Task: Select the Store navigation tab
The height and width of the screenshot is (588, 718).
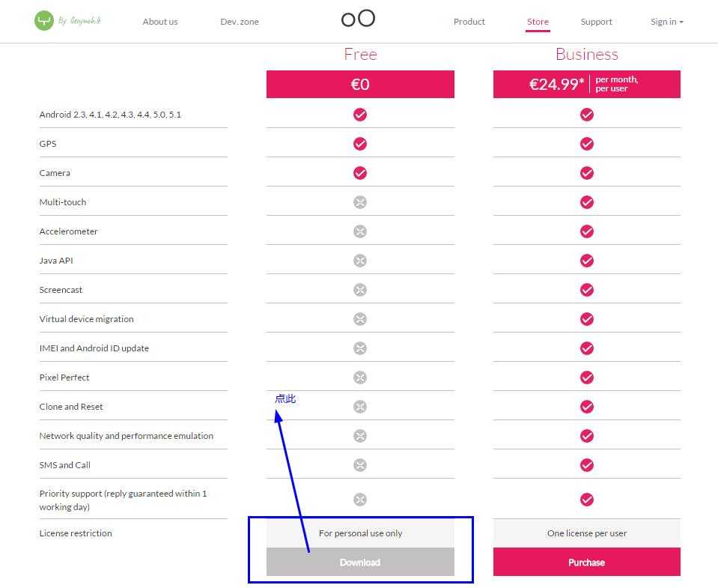Action: (x=538, y=22)
